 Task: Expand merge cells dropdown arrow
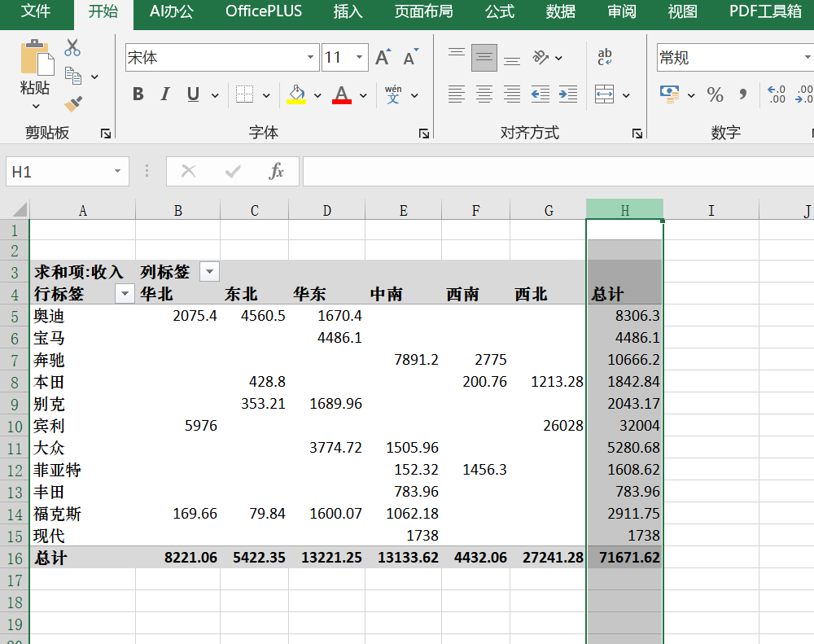[x=626, y=95]
